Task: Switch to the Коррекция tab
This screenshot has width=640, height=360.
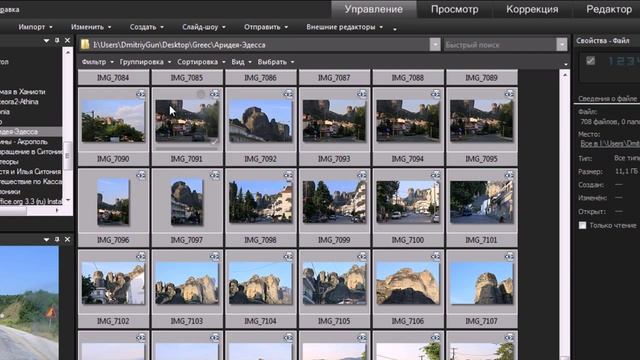Action: [532, 9]
